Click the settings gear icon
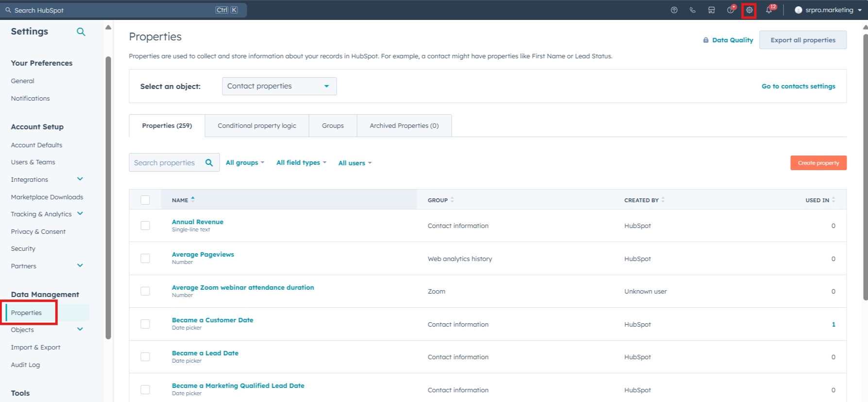This screenshot has height=402, width=868. [x=749, y=10]
